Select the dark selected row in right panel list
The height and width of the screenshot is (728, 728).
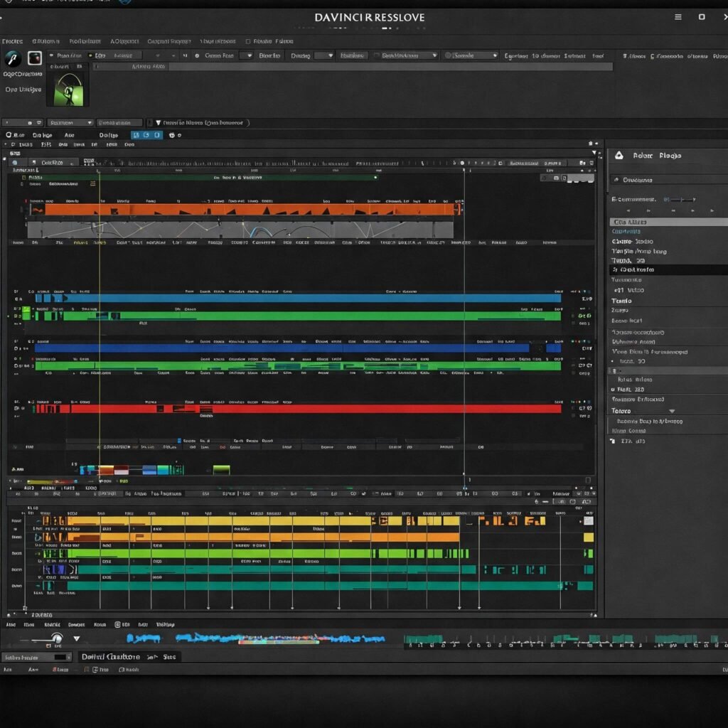[x=668, y=269]
